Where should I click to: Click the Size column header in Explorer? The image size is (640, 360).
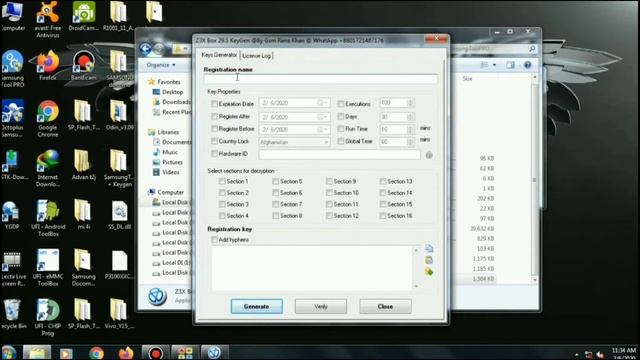(x=467, y=79)
